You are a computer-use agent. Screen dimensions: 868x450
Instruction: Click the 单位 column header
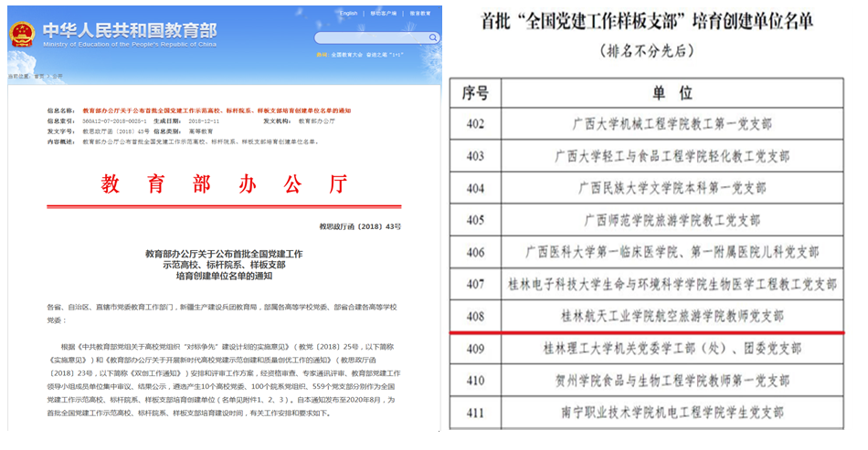click(672, 93)
